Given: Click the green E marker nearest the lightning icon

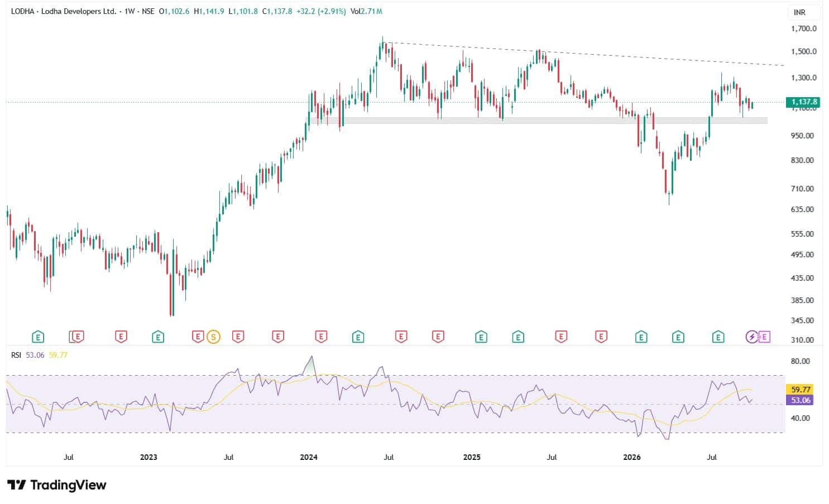Looking at the screenshot, I should (x=718, y=337).
